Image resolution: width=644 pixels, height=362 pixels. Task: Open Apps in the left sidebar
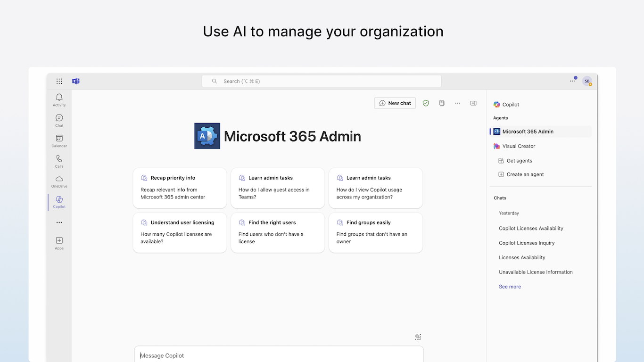[59, 243]
